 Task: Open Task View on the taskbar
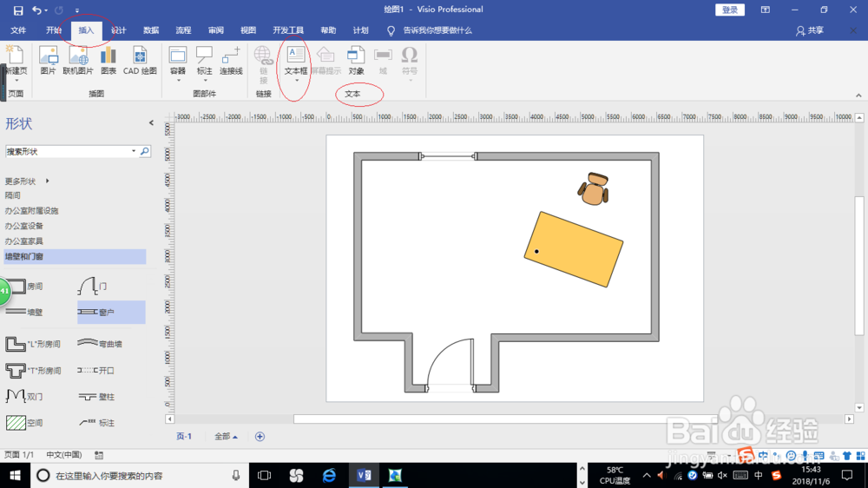pyautogui.click(x=265, y=475)
